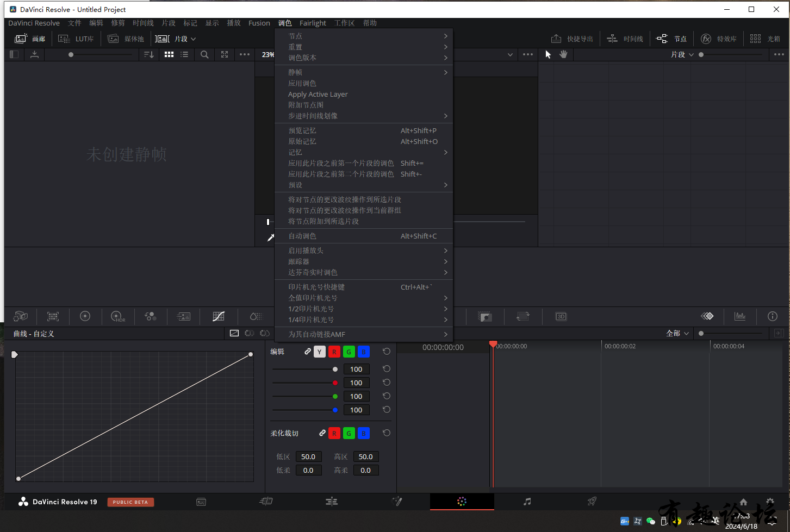The image size is (790, 532).
Task: Open the 工作区 menu
Action: [x=344, y=23]
